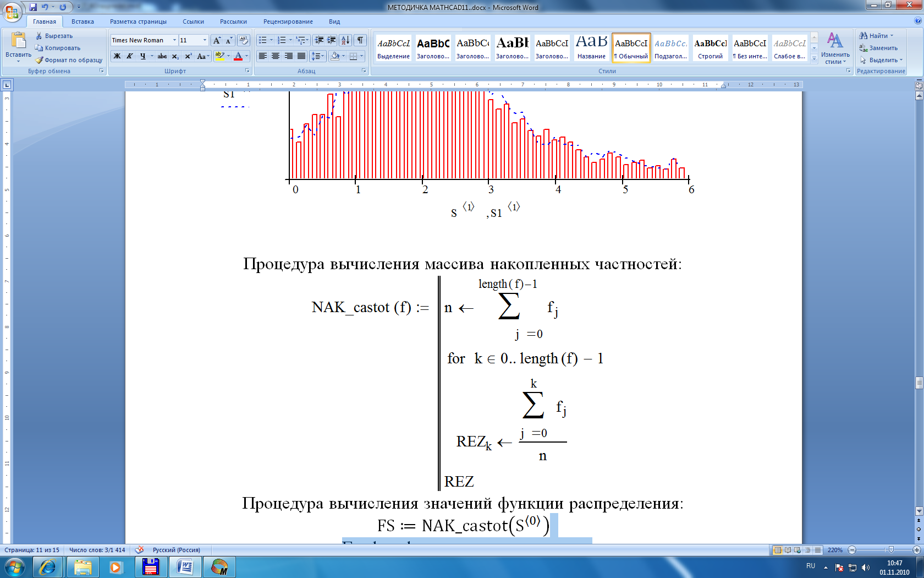
Task: Apply center alignment to paragraph
Action: [x=276, y=56]
